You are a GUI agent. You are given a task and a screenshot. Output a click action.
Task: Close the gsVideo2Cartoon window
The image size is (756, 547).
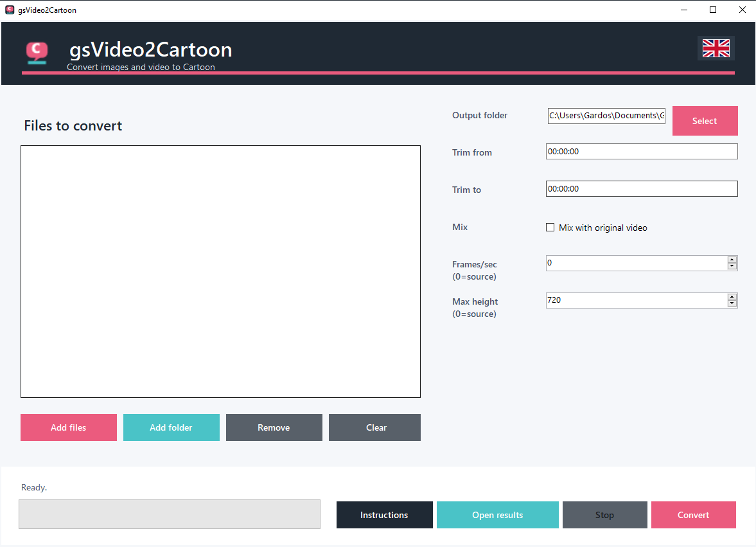(x=743, y=10)
